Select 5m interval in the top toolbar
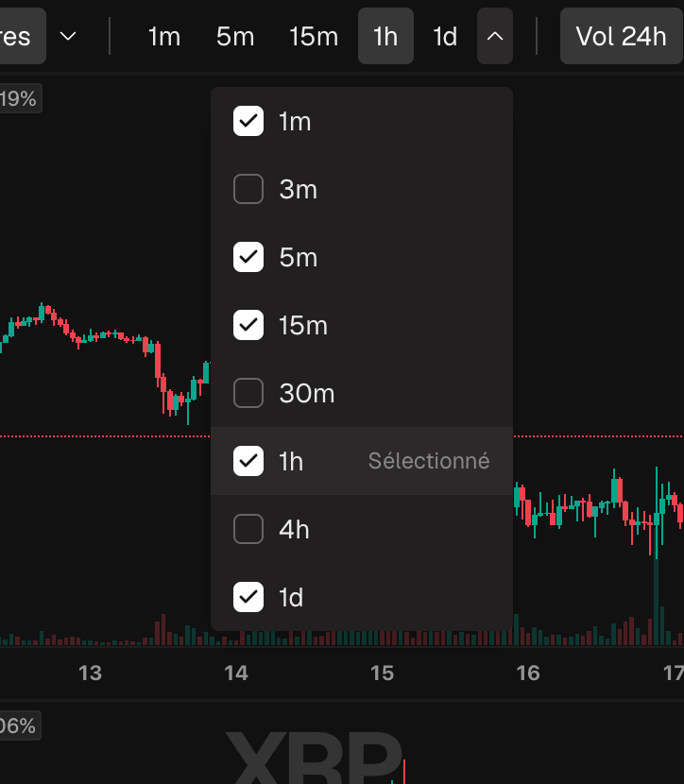 (x=235, y=36)
